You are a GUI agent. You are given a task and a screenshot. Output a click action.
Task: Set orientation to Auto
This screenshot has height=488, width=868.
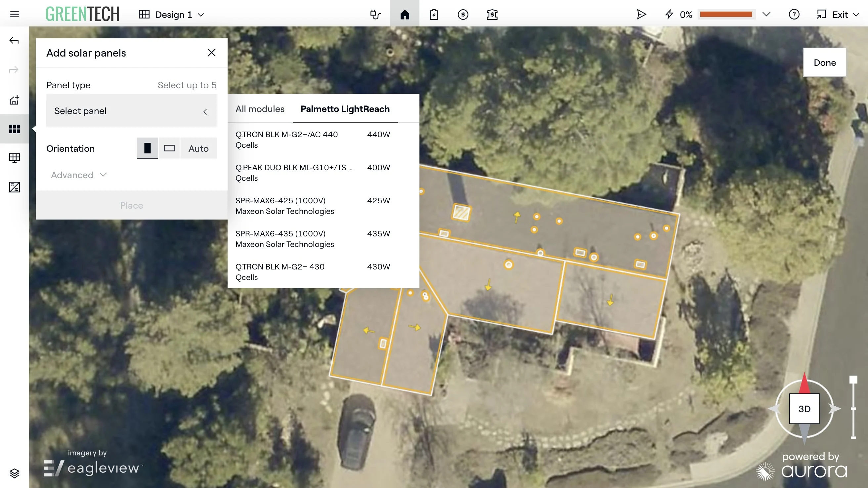pos(198,148)
